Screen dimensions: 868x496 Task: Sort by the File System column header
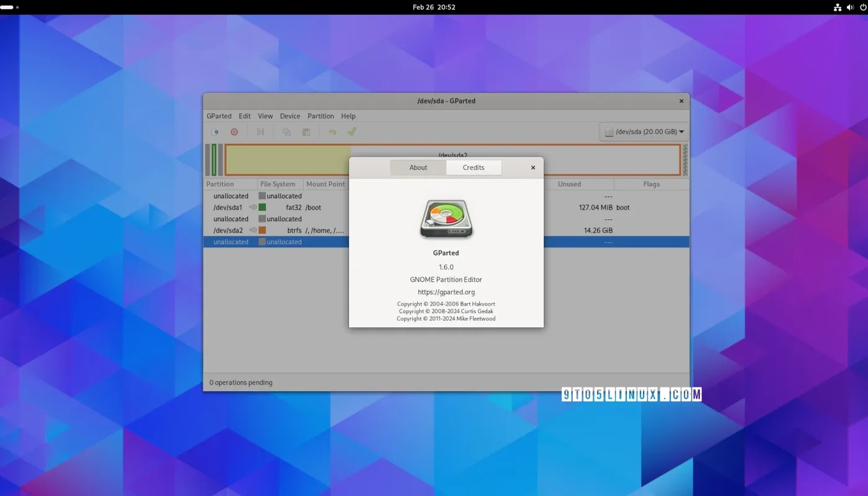[280, 184]
